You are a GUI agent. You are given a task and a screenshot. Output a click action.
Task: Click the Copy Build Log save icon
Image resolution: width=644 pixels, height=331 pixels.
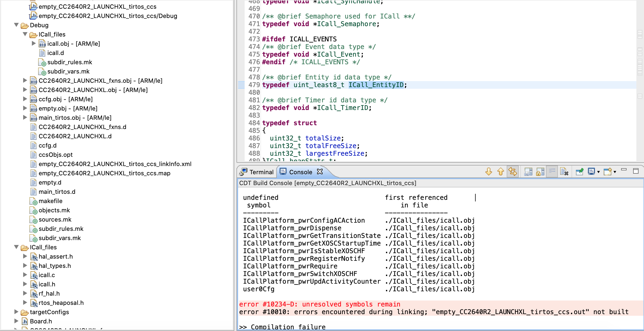point(528,172)
